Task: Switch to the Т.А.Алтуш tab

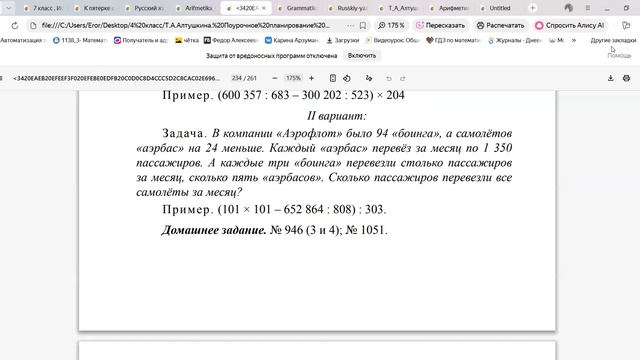Action: click(399, 8)
